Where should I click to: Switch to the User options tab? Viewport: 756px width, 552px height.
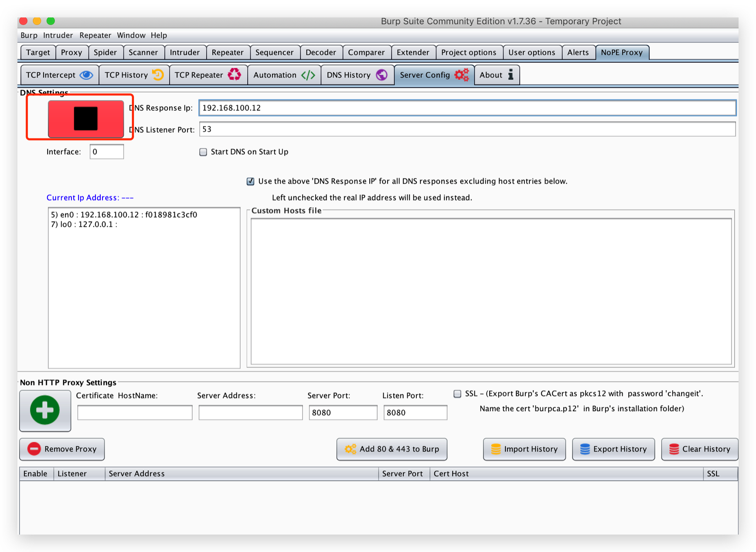[x=532, y=52]
